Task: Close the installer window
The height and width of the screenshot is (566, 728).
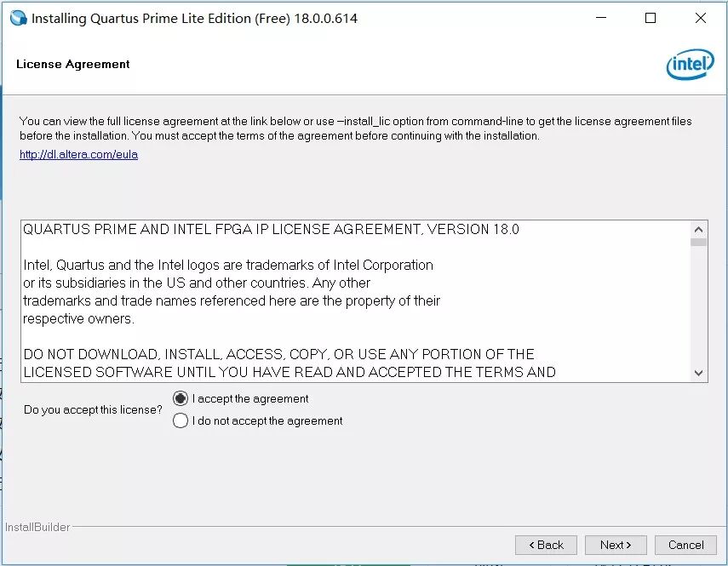Action: (x=701, y=18)
